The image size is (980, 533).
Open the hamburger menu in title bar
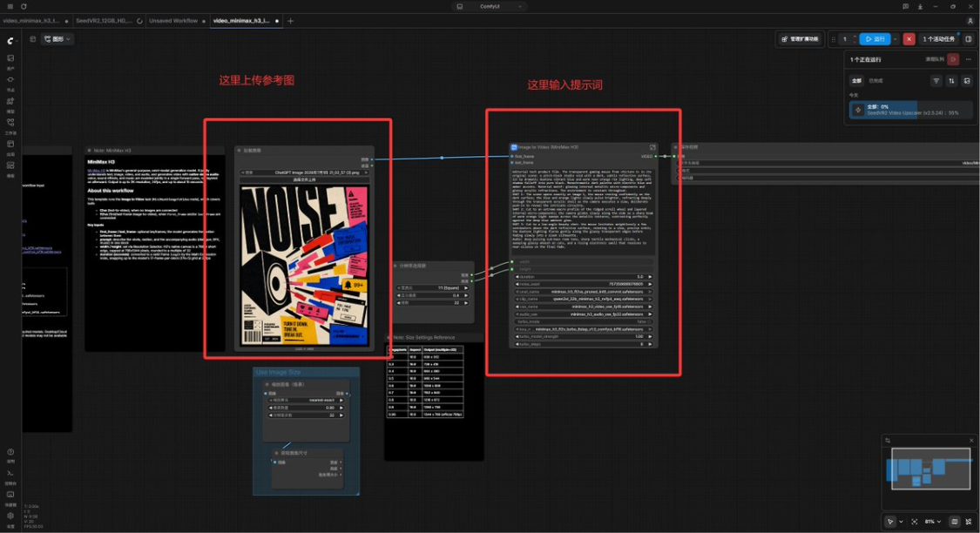click(10, 6)
